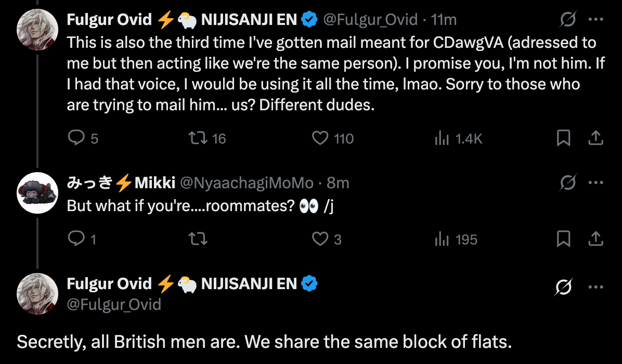Bookmark Fulgur Ovid's first tweet
Screen dimensions: 622x364
point(564,138)
